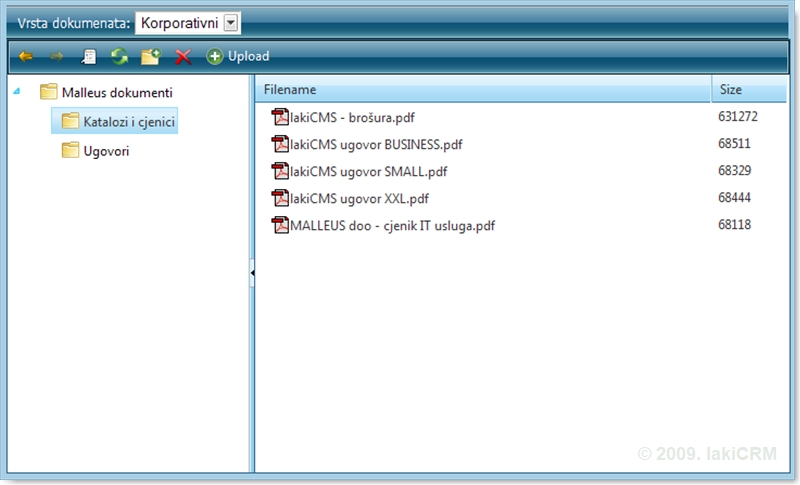This screenshot has width=800, height=485.
Task: Select file lakiCMS - brošura.pdf
Action: pyautogui.click(x=352, y=117)
